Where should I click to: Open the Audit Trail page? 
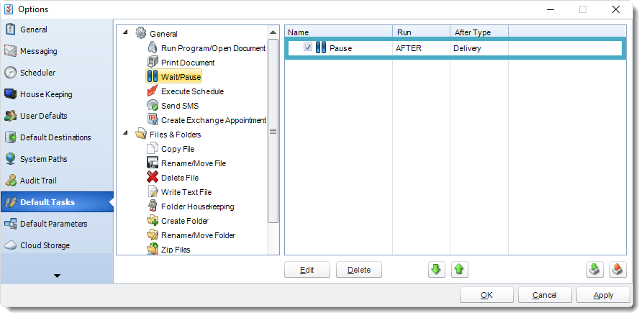pyautogui.click(x=57, y=181)
